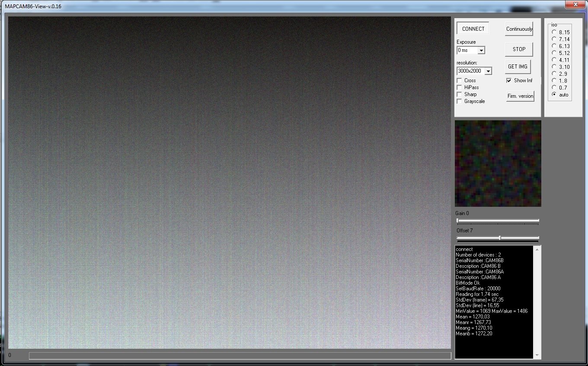Click the "Meanb = 1272,20" log line
Screen dimensions: 588x366
click(474, 334)
